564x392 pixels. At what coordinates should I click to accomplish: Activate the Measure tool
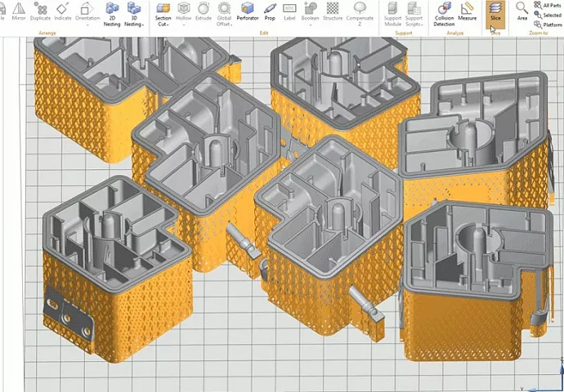(x=468, y=11)
